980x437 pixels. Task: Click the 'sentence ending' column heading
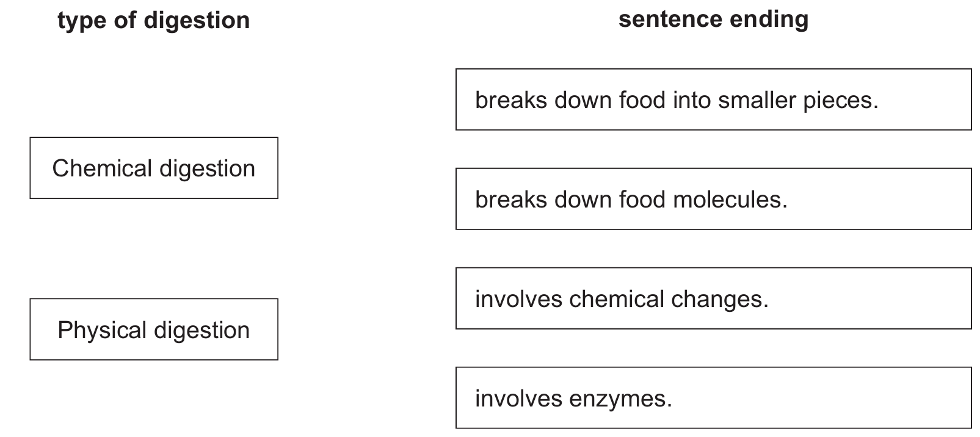coord(713,19)
